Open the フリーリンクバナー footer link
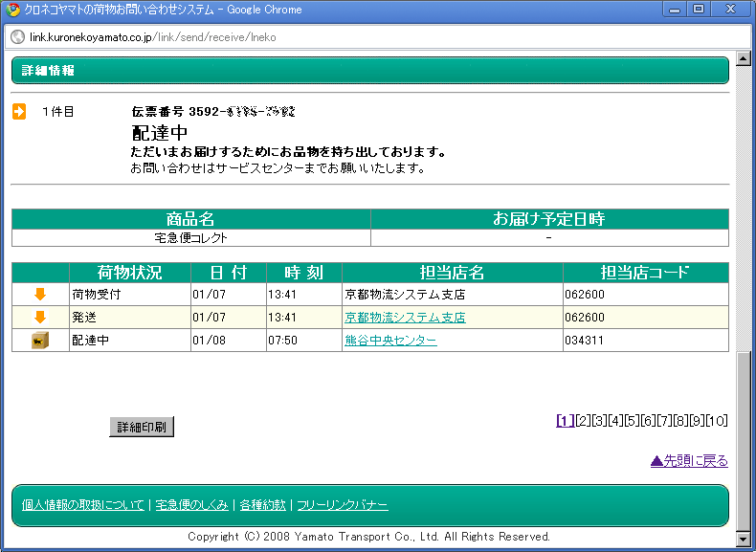The width and height of the screenshot is (756, 552). tap(343, 505)
